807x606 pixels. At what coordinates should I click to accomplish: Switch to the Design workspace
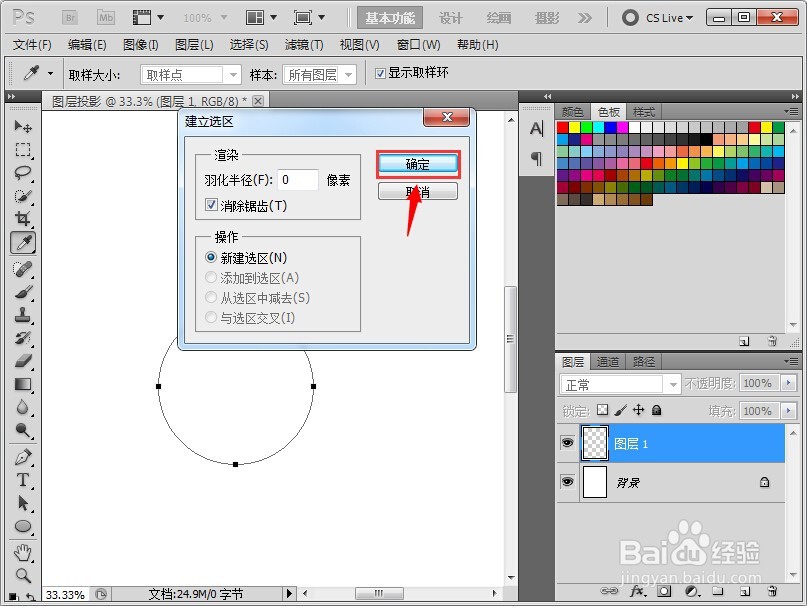pos(451,18)
